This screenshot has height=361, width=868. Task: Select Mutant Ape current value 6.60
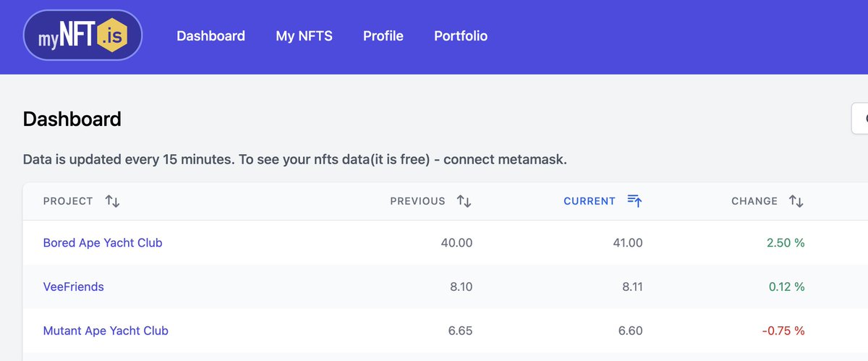[630, 331]
